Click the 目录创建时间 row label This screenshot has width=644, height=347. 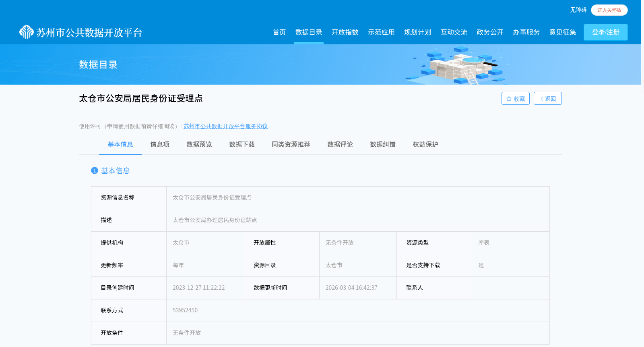118,288
